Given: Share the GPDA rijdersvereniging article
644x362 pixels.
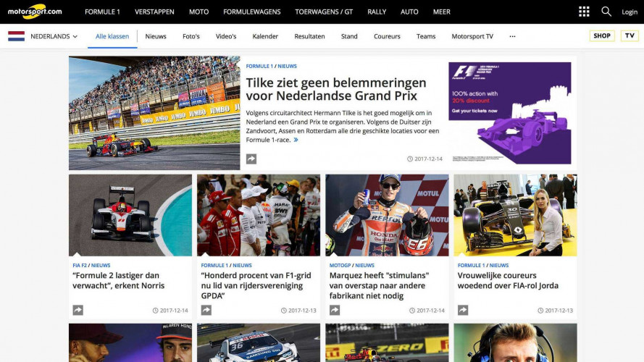Looking at the screenshot, I should [x=206, y=311].
